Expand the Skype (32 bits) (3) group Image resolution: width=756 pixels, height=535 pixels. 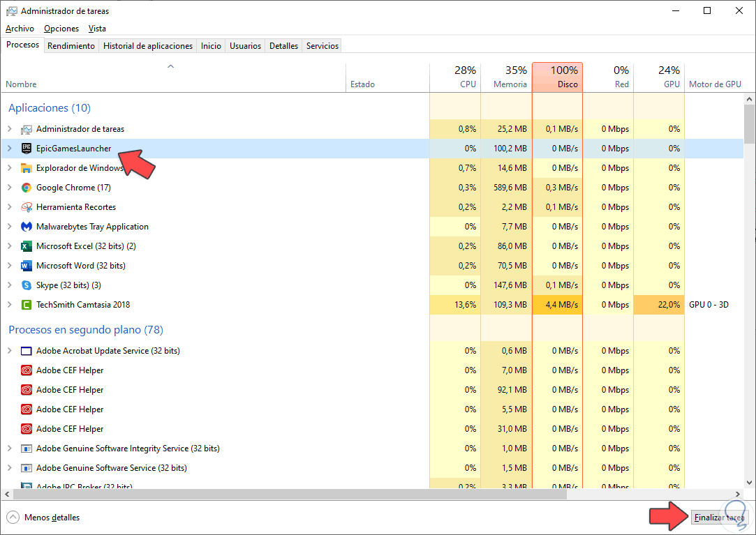pyautogui.click(x=10, y=285)
